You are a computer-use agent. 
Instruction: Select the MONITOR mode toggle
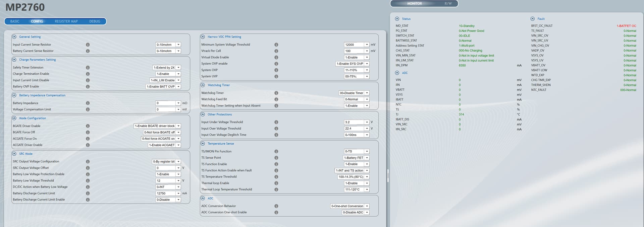pos(414,4)
